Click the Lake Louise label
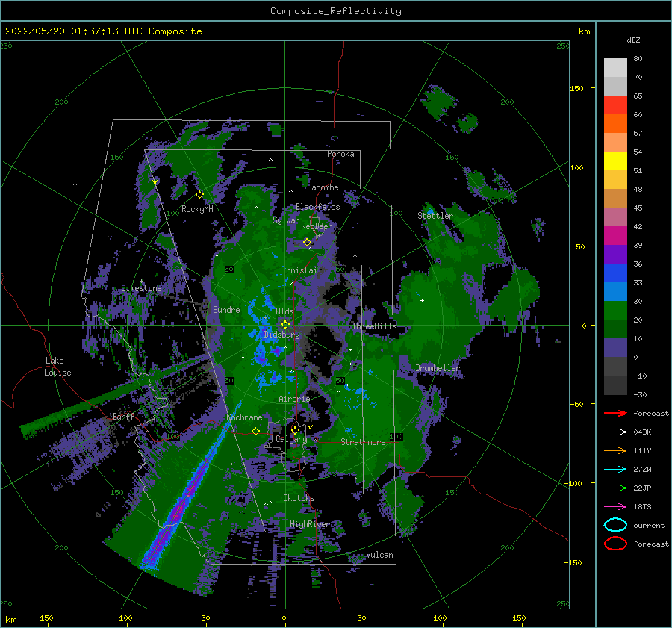Screen dimensions: 672x628 [57, 367]
